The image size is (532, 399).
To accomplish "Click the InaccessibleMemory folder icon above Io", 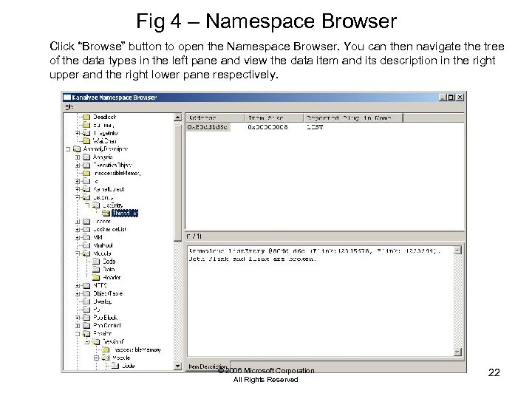I will point(86,173).
